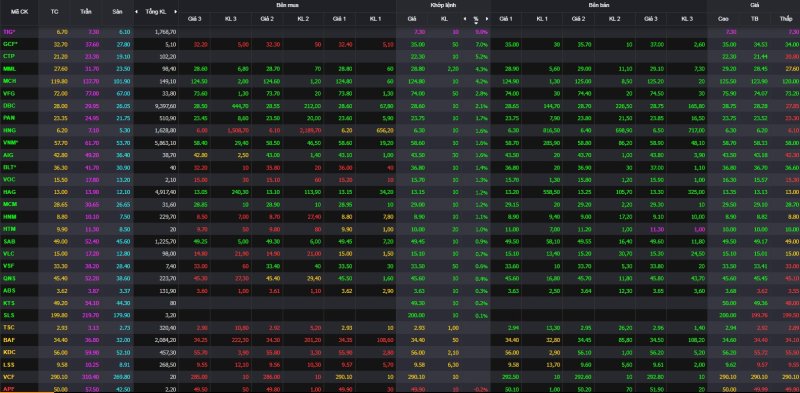Select the MML ticker symbol

pos(9,68)
